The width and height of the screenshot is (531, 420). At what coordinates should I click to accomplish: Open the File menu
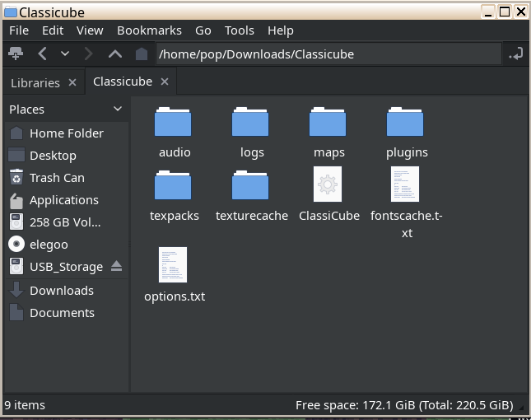click(19, 30)
